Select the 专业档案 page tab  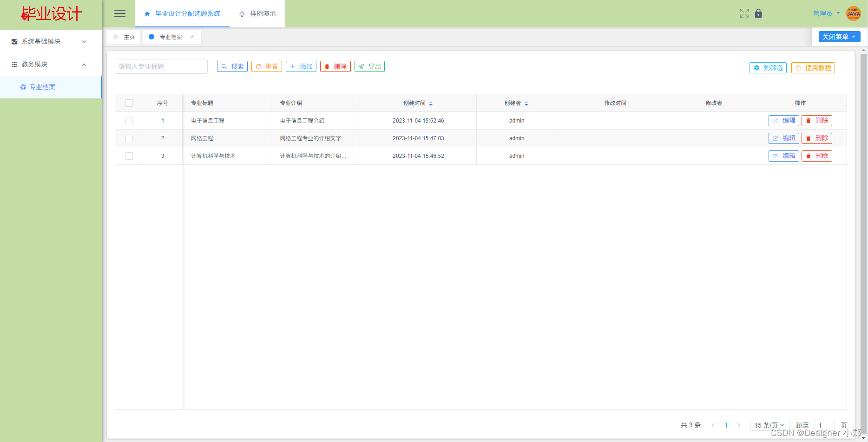[x=172, y=37]
